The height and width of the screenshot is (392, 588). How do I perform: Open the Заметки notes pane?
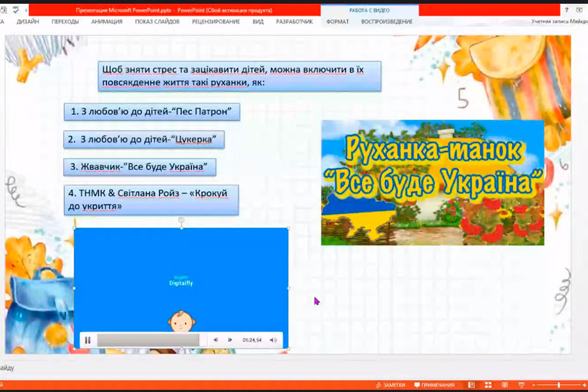pyautogui.click(x=391, y=385)
